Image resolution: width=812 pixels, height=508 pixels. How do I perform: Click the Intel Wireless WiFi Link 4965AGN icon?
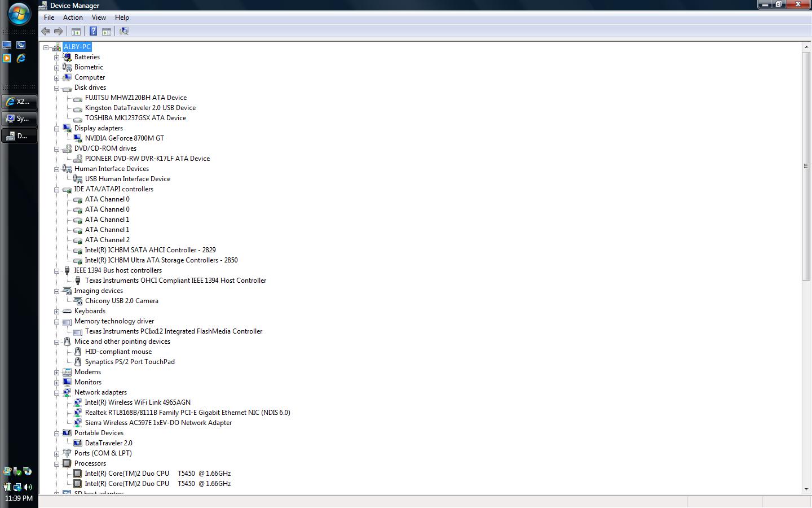78,402
